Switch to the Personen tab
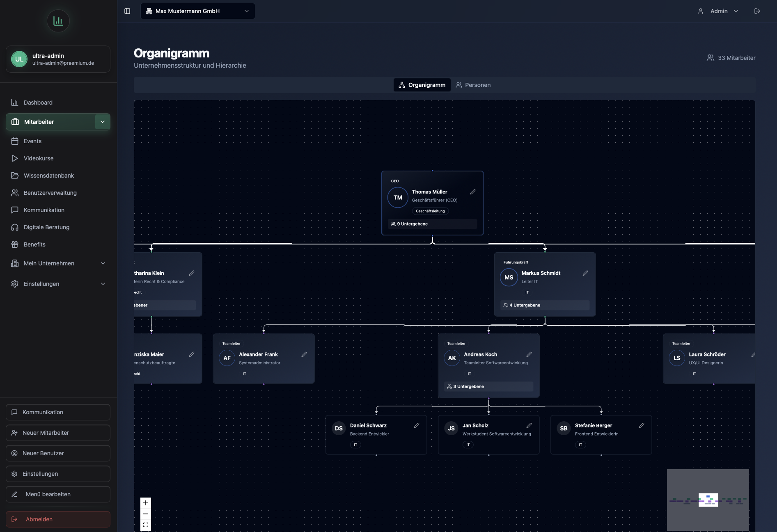 pos(473,85)
